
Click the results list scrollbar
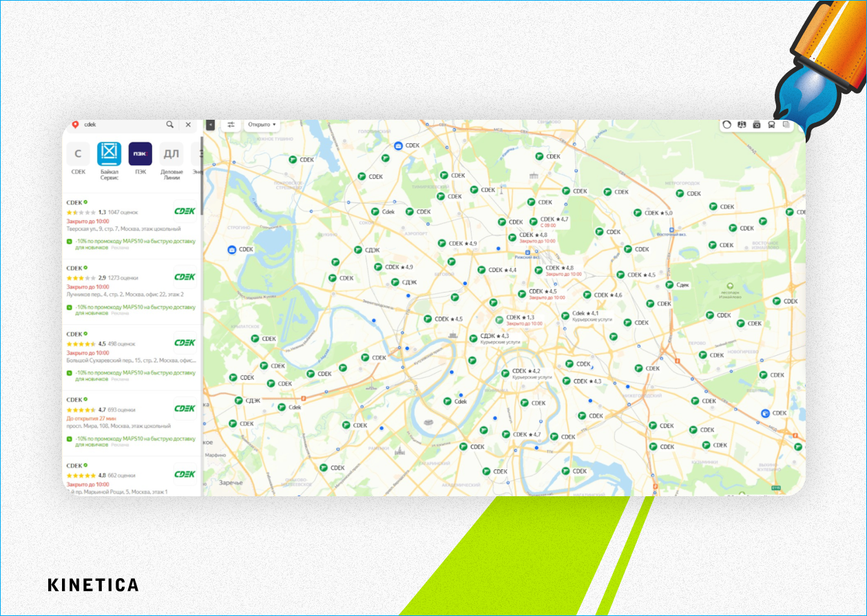tap(202, 176)
